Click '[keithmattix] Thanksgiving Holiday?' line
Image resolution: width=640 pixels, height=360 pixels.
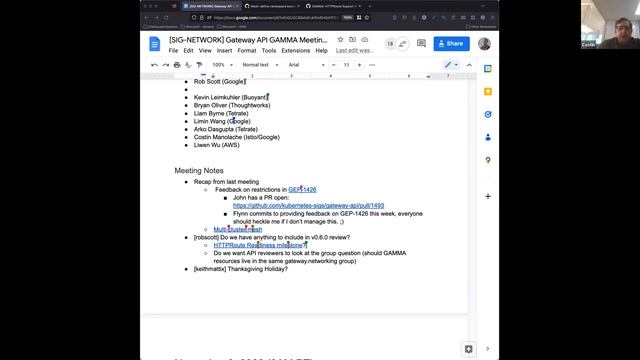pos(241,269)
